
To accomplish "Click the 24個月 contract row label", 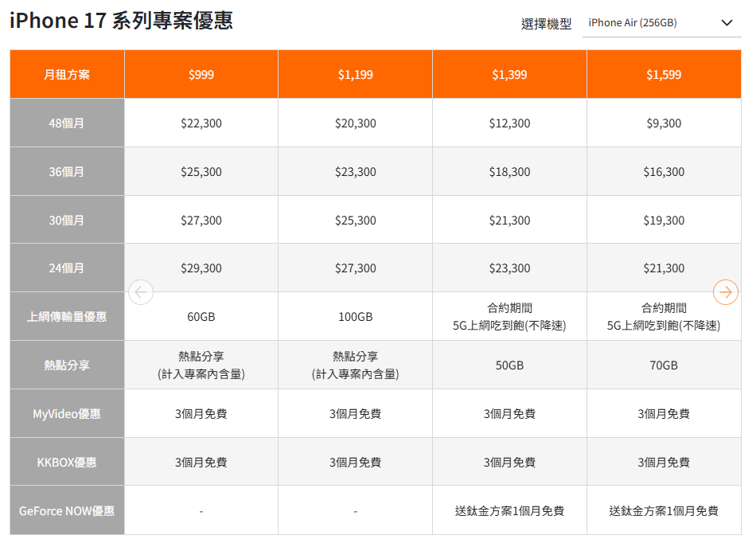I will tap(67, 268).
